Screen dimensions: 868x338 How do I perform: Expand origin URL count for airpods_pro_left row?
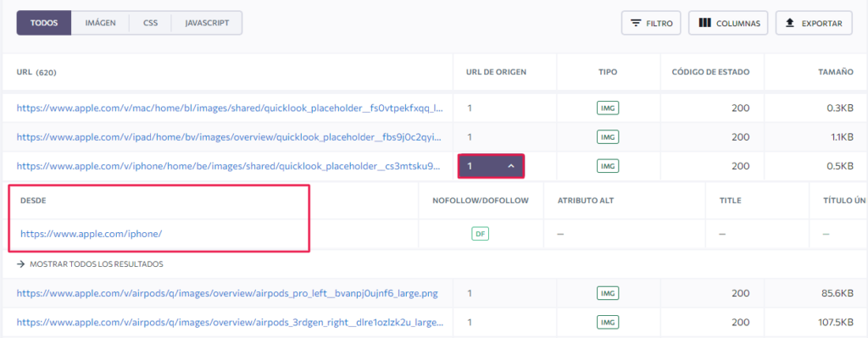click(x=470, y=294)
